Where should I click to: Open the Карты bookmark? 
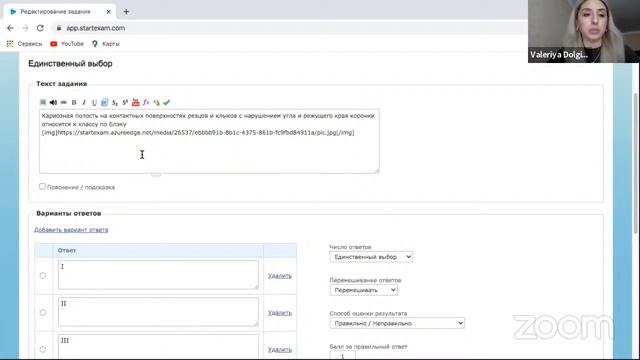pyautogui.click(x=106, y=44)
